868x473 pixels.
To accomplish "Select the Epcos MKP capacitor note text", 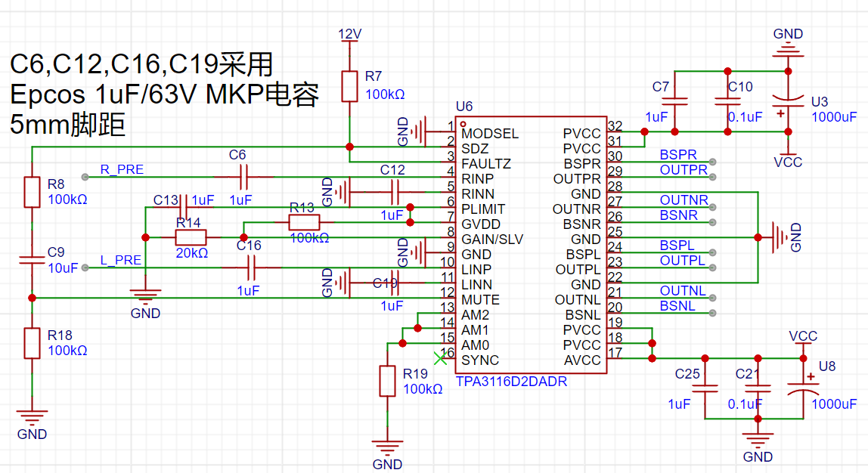I will coord(164,94).
